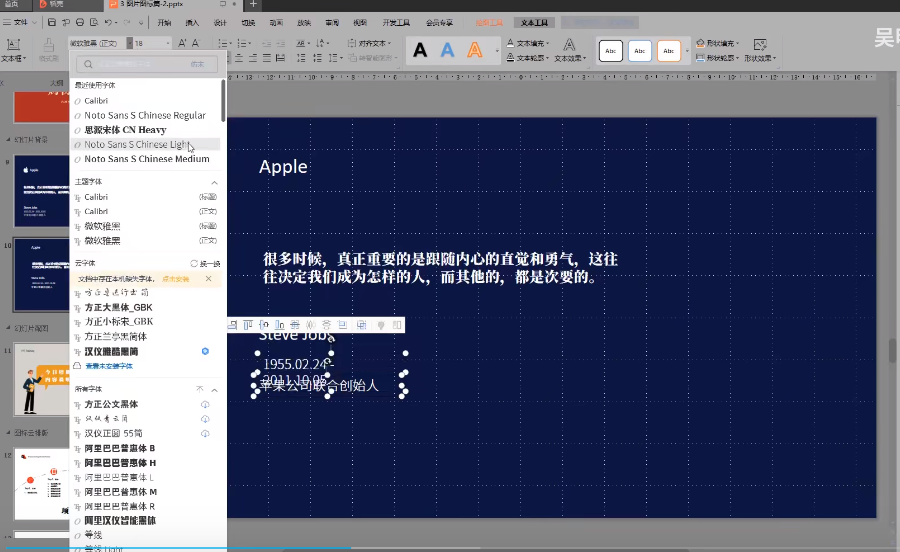Click 点击安装 to install missing fonts
900x552 pixels.
point(175,279)
